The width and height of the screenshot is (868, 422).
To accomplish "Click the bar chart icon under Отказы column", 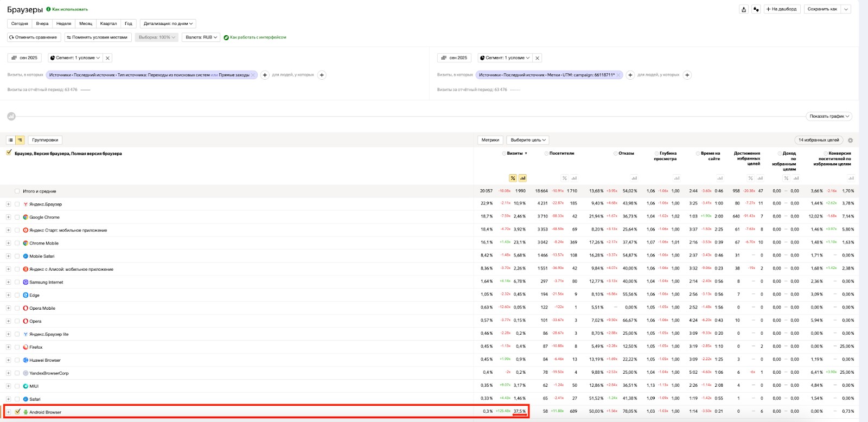I will [634, 178].
